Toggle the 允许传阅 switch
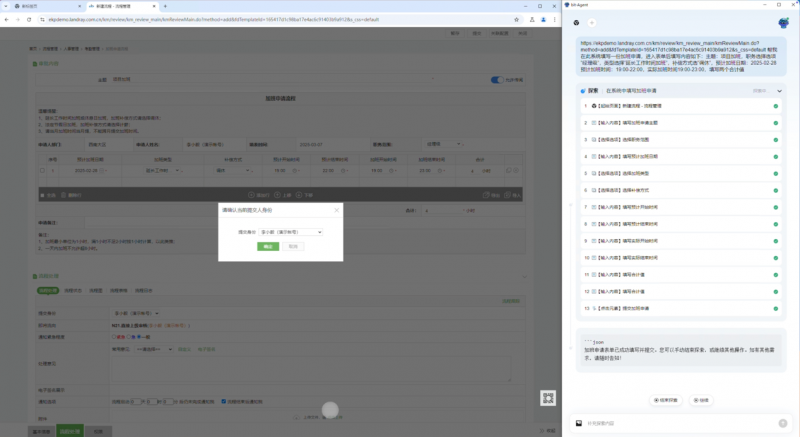This screenshot has height=437, width=800. click(x=496, y=80)
